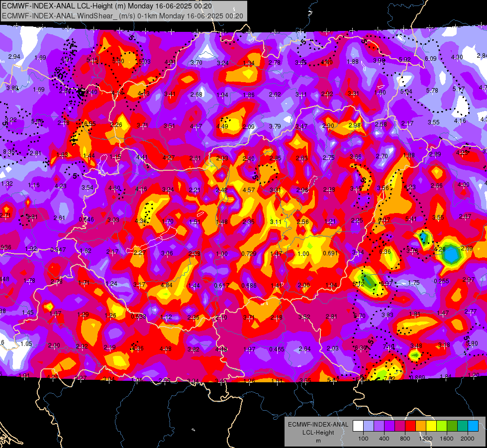Click the wind shear value 5.78
This screenshot has height=448, width=487.
click(432, 91)
